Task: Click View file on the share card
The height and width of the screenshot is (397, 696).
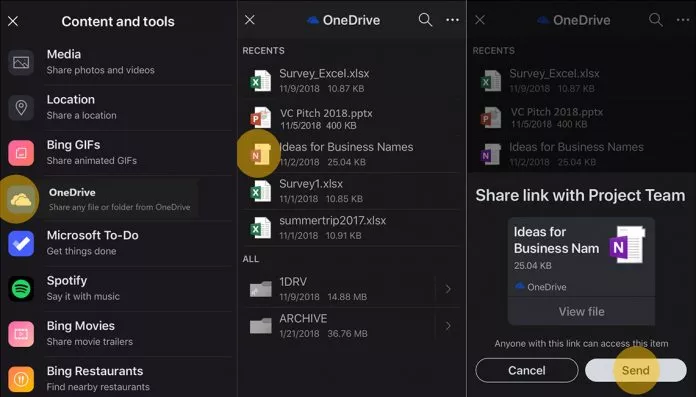Action: tap(581, 312)
